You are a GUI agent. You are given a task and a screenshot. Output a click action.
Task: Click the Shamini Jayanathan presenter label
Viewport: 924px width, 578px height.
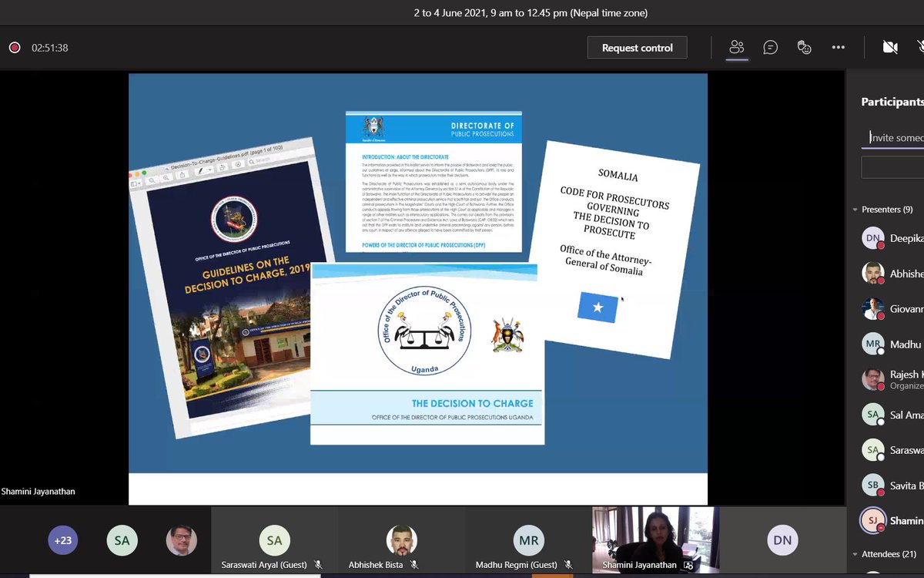tap(38, 491)
